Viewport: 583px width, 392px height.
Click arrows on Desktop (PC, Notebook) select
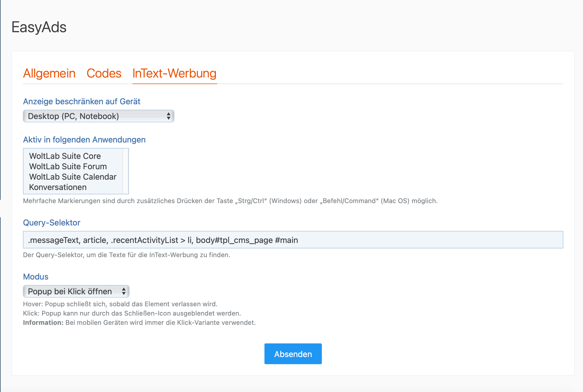pos(169,116)
